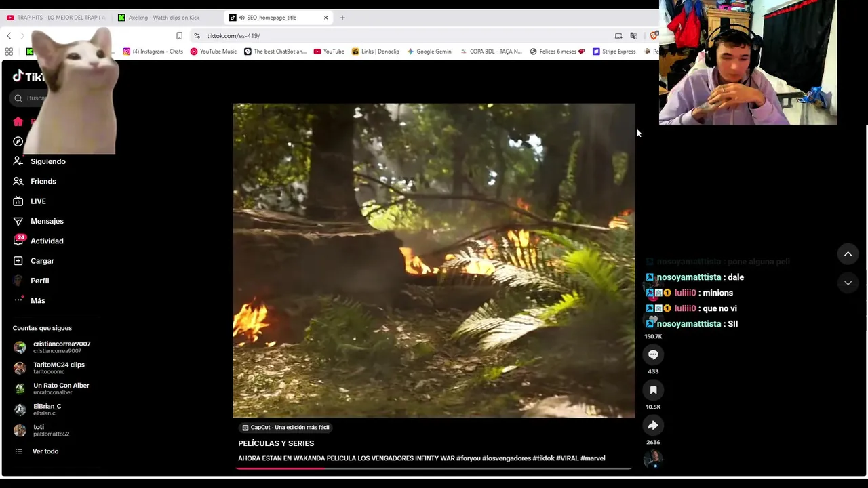Screen dimensions: 868x488
Task: Click the browser forward arrow
Action: (22, 36)
